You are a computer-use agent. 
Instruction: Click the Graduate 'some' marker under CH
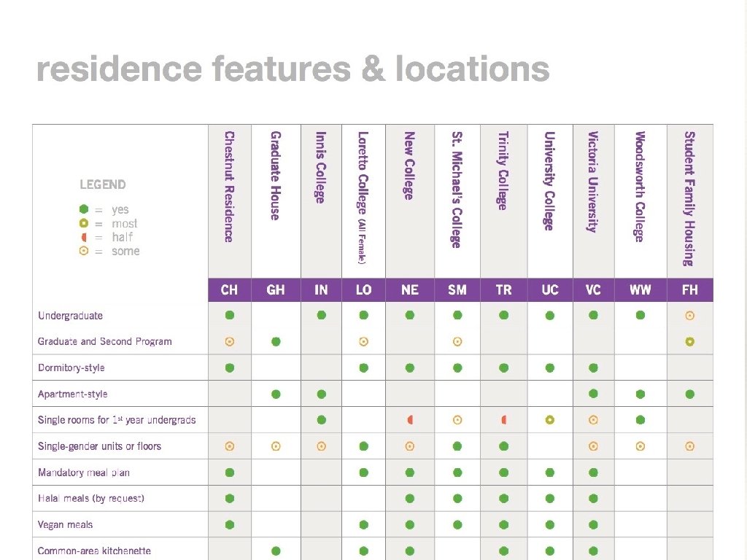coord(230,341)
